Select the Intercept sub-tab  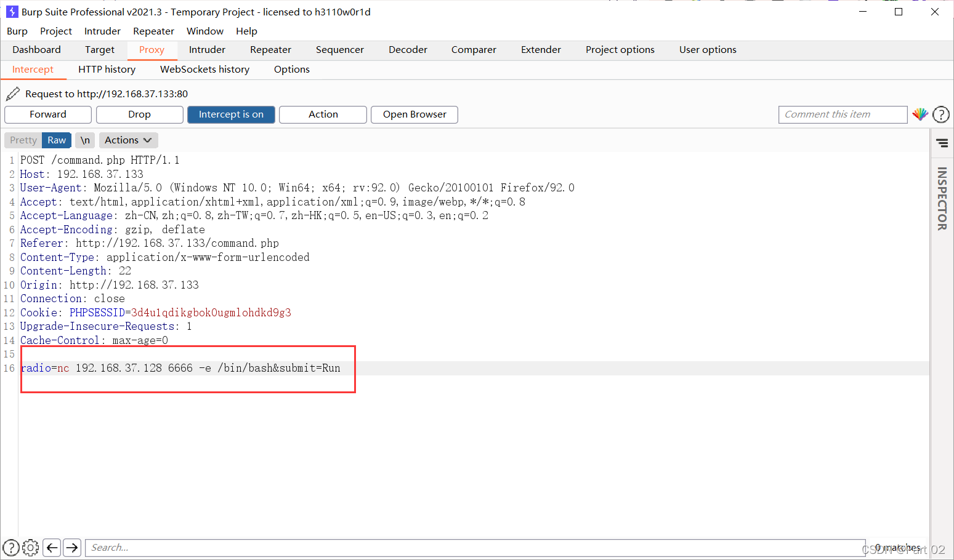click(x=33, y=70)
